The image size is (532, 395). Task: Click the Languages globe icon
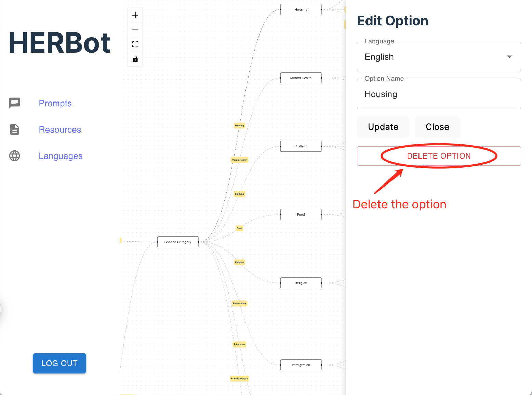tap(15, 156)
